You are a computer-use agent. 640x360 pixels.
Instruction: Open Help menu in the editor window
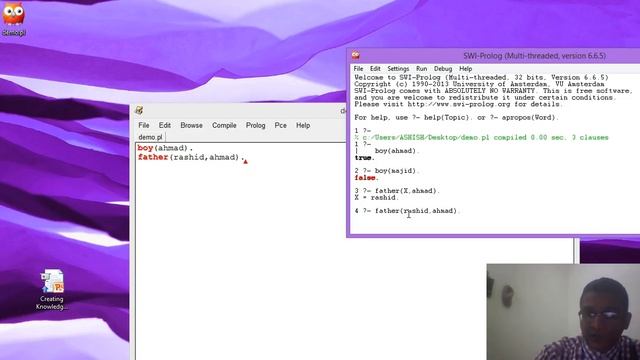tap(303, 125)
